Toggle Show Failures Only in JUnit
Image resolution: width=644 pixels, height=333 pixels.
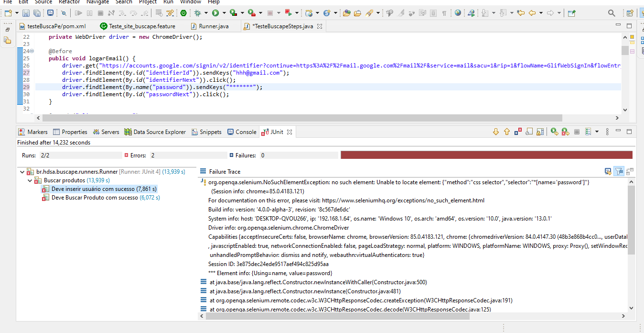coord(518,132)
